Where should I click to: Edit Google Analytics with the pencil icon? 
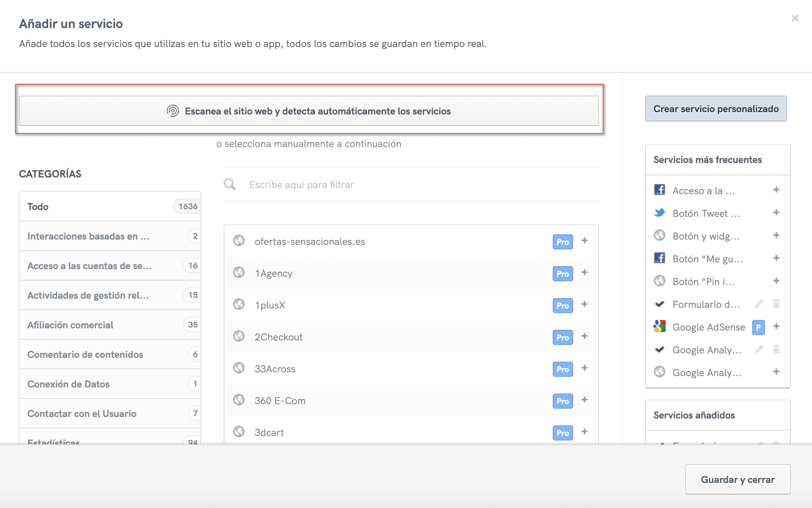pos(759,350)
